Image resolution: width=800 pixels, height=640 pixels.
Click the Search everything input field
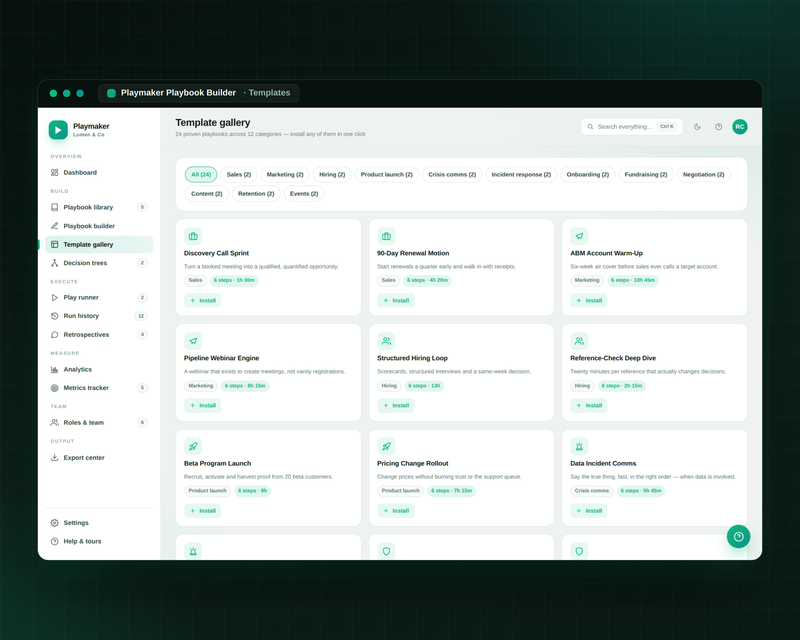pos(632,127)
